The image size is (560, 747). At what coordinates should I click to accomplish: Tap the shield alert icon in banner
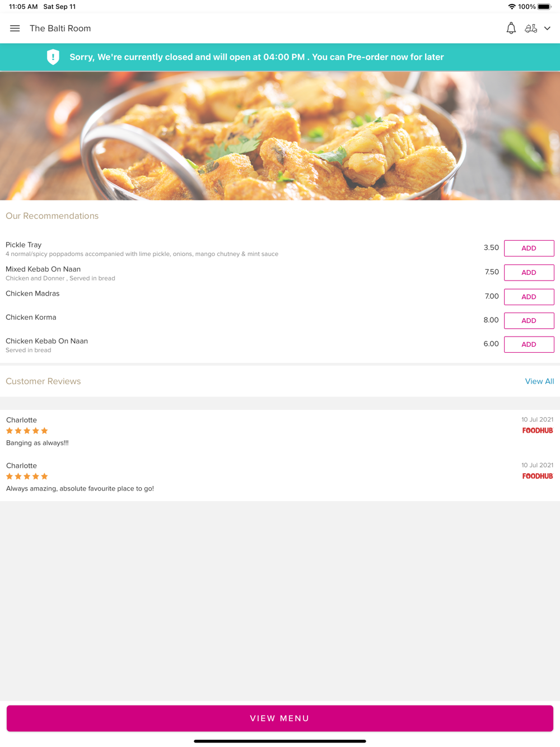53,57
